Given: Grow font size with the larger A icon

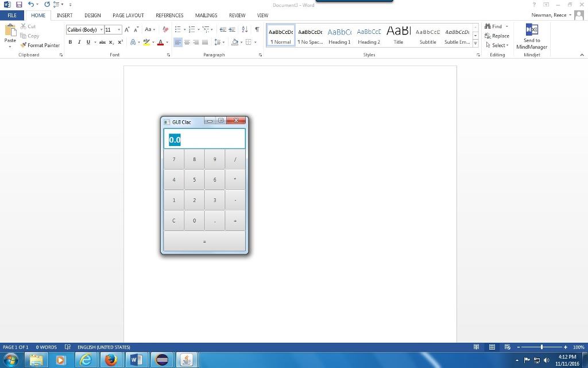Looking at the screenshot, I should coord(127,30).
